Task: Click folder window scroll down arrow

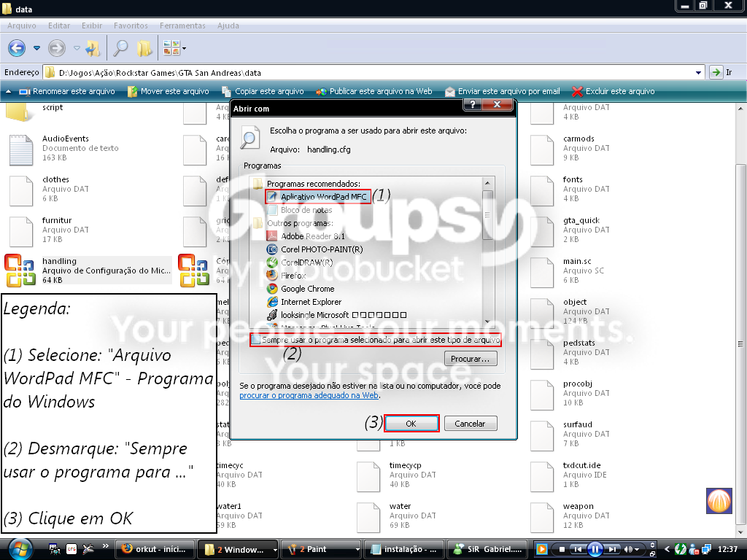Action: point(740,532)
